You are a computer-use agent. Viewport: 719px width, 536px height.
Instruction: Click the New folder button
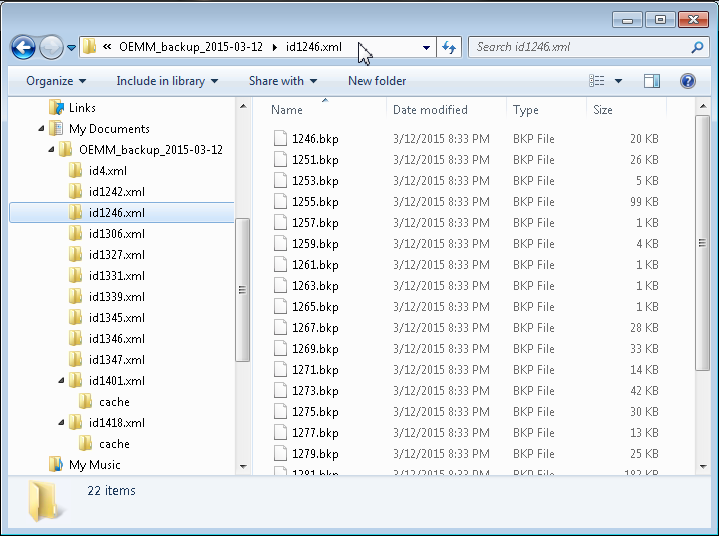pos(377,81)
